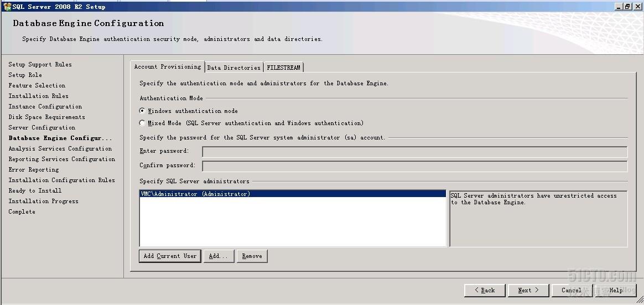Viewport: 644px width, 305px height.
Task: Restore down the setup window
Action: 627,7
